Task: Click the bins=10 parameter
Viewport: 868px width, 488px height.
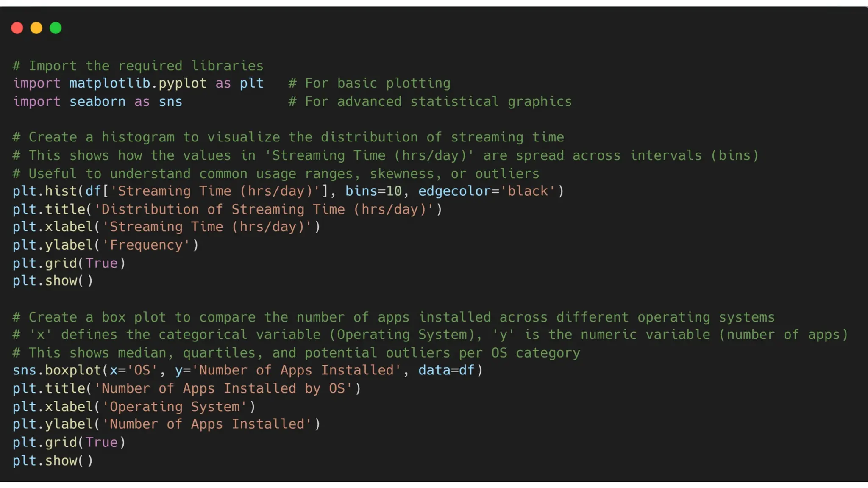Action: (x=373, y=191)
